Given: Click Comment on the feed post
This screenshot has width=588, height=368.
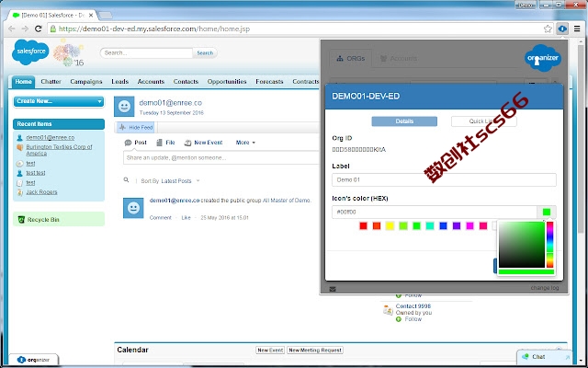Looking at the screenshot, I should [x=161, y=218].
